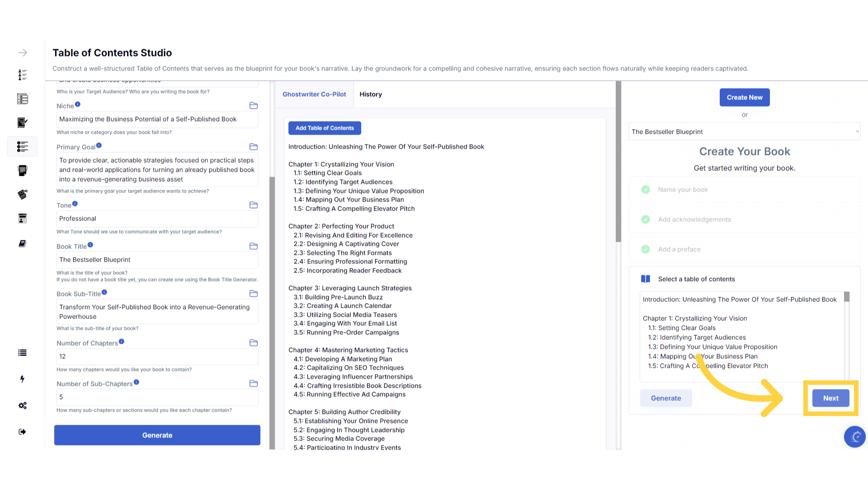Open the settings gears icon in sidebar
The height and width of the screenshot is (488, 868).
23,405
